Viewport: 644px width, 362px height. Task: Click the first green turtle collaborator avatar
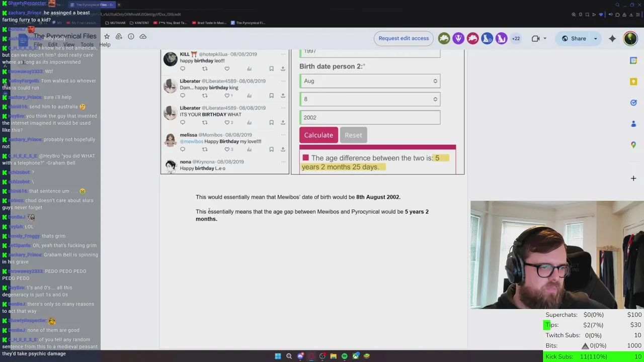click(444, 38)
